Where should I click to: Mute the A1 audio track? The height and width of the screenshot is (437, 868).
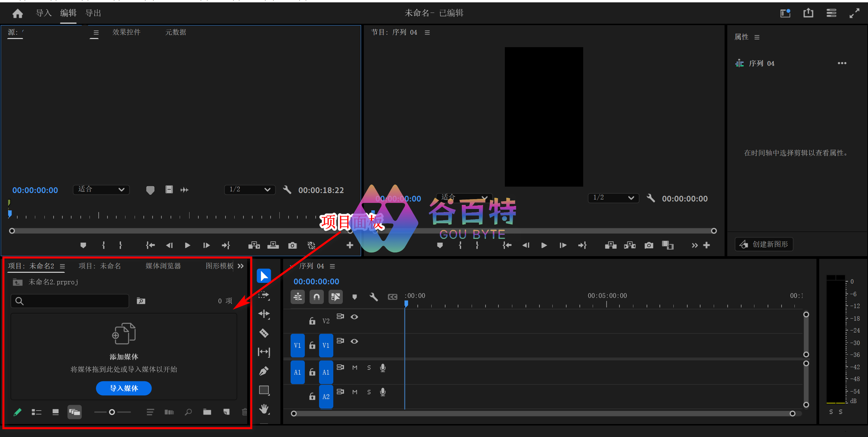[355, 367]
